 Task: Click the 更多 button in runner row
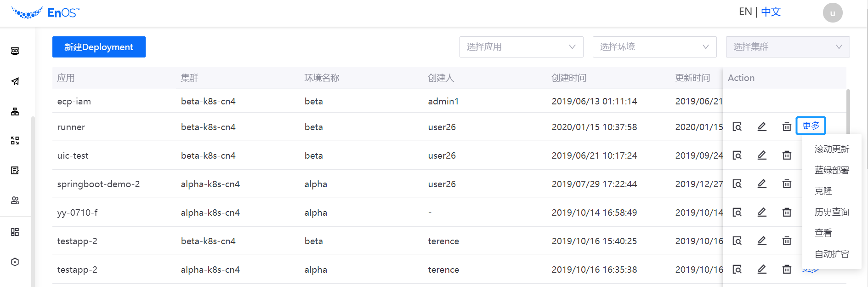(x=811, y=126)
